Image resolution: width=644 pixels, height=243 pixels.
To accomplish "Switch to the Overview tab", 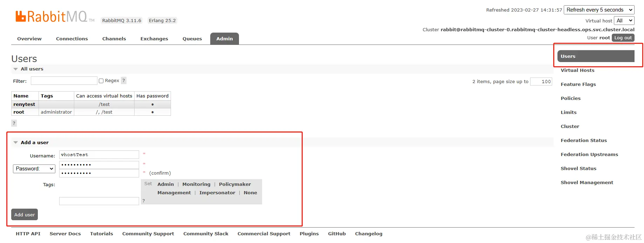I will [x=29, y=39].
